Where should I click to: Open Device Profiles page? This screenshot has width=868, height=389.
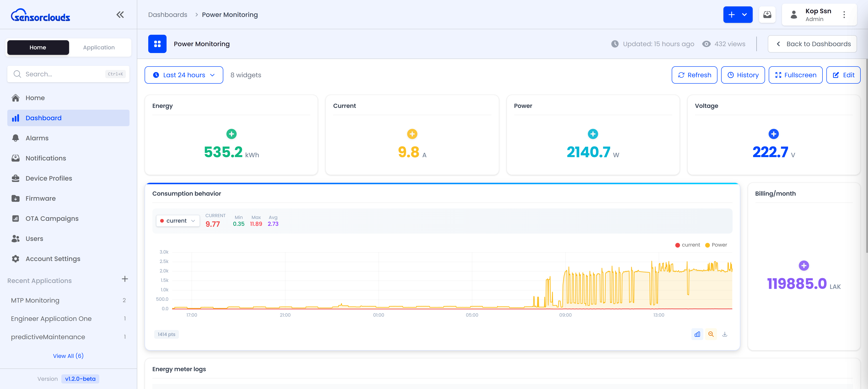68,178
